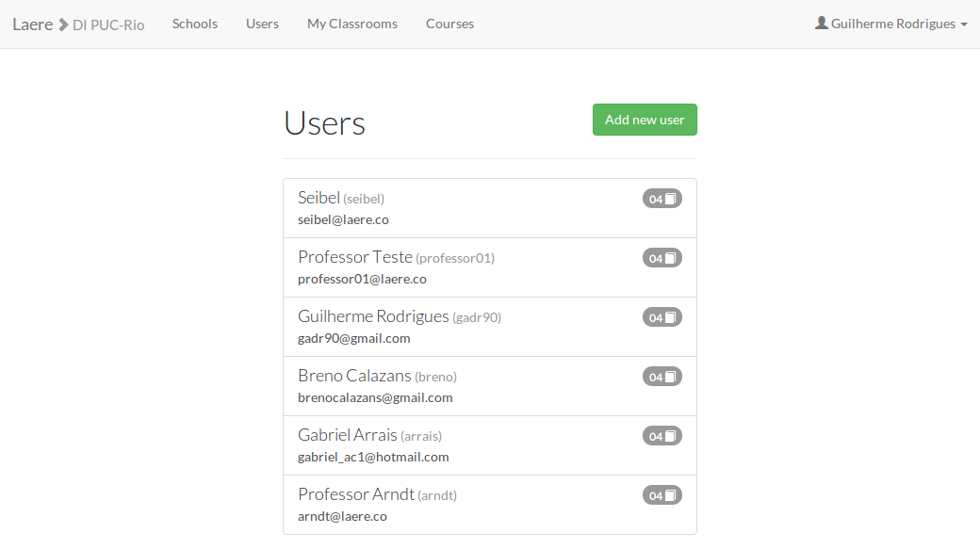Select the Gabriel Arrais user name
Viewport: 980px width, 549px height.
click(x=348, y=435)
